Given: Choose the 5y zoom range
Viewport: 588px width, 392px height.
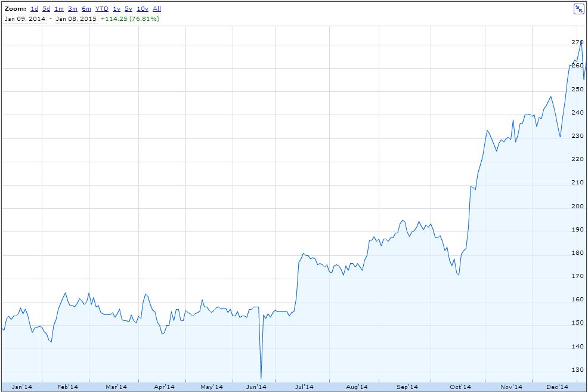Looking at the screenshot, I should click(x=129, y=8).
